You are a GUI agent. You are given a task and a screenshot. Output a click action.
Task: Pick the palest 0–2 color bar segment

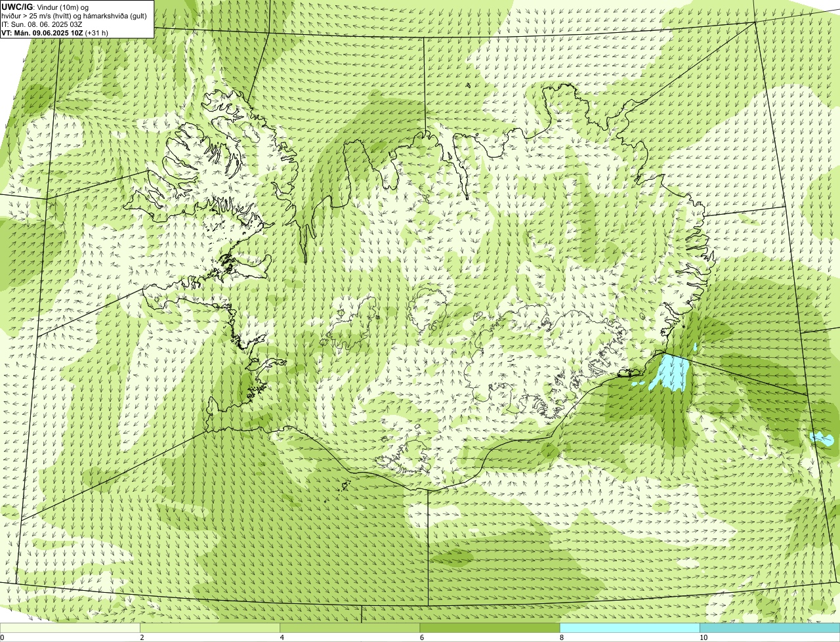70,628
